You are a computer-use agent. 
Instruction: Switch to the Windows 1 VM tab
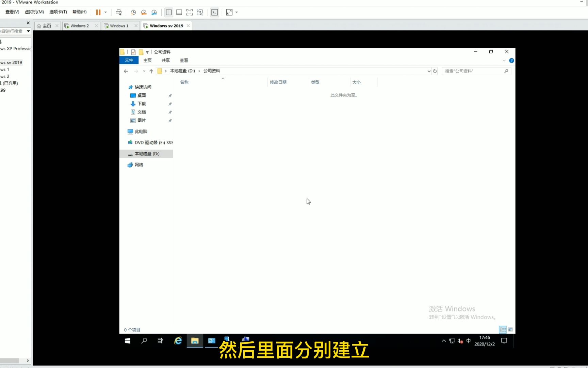tap(119, 26)
